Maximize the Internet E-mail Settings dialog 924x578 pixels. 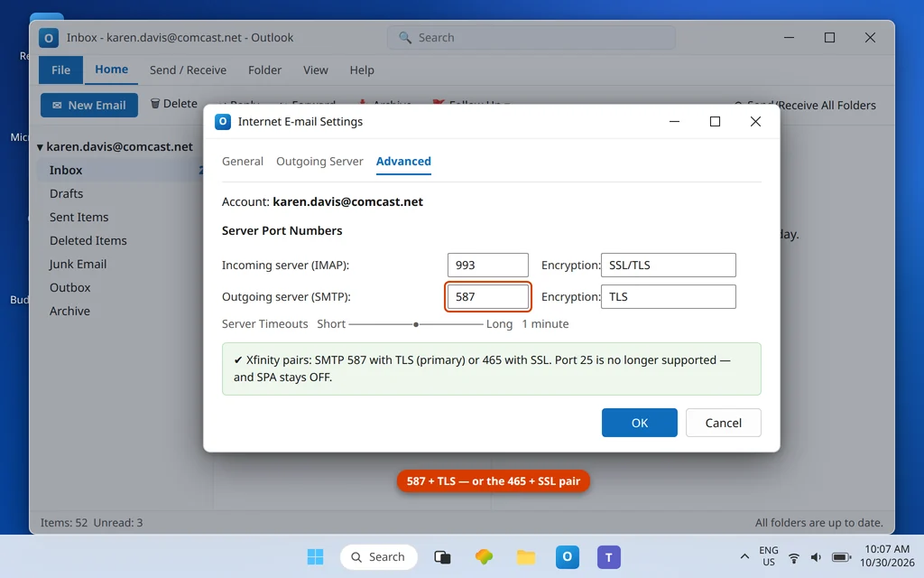click(715, 122)
